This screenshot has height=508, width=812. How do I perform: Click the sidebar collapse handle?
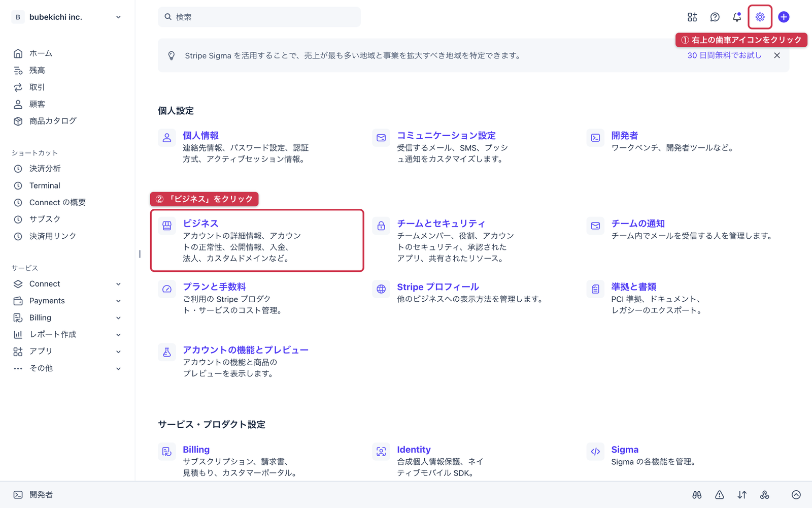(140, 254)
